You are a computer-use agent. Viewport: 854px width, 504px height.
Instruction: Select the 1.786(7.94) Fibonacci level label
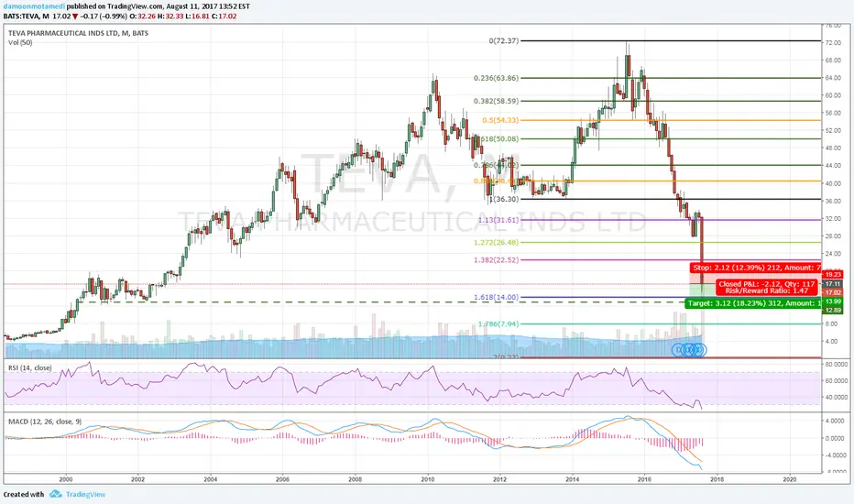[498, 323]
